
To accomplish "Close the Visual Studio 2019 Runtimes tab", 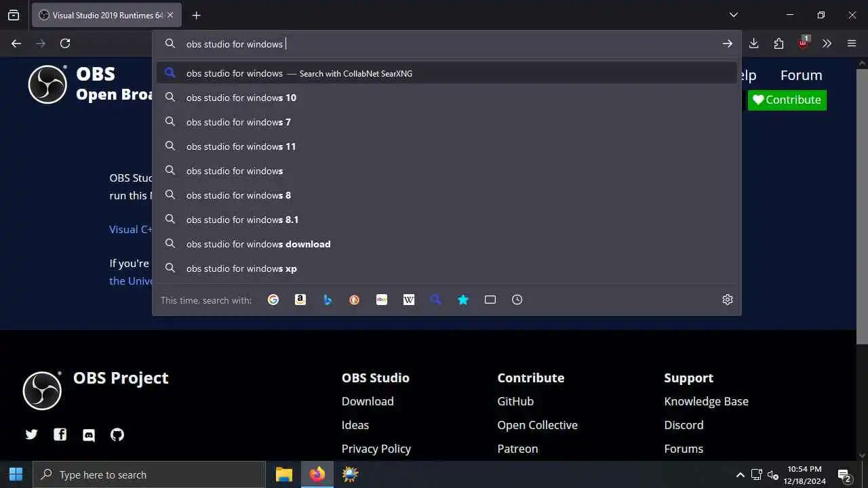I will [x=170, y=15].
